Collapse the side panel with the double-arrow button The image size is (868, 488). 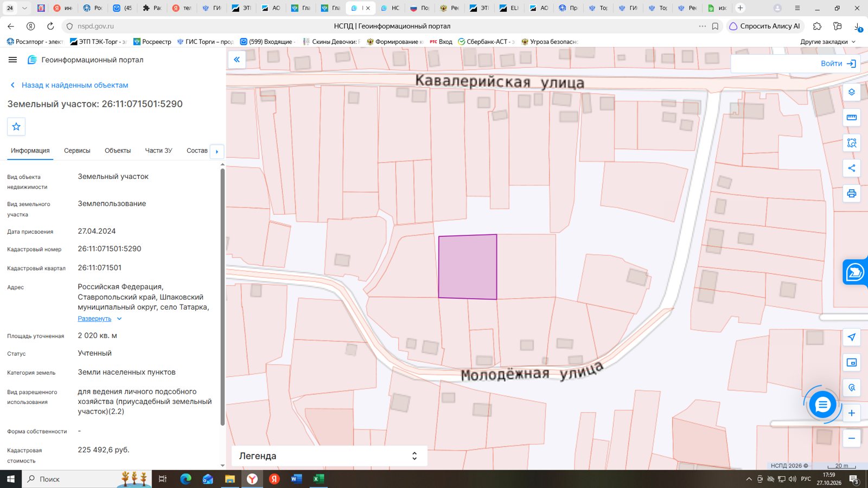237,60
